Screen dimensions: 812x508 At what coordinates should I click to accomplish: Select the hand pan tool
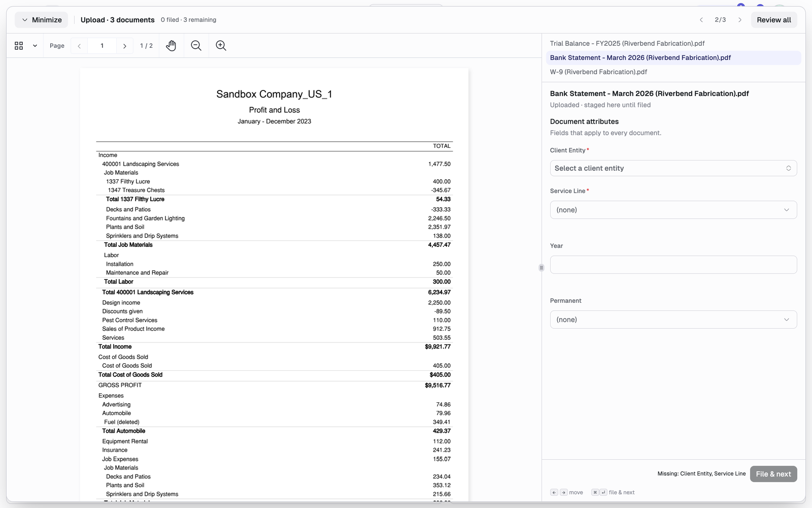[171, 46]
